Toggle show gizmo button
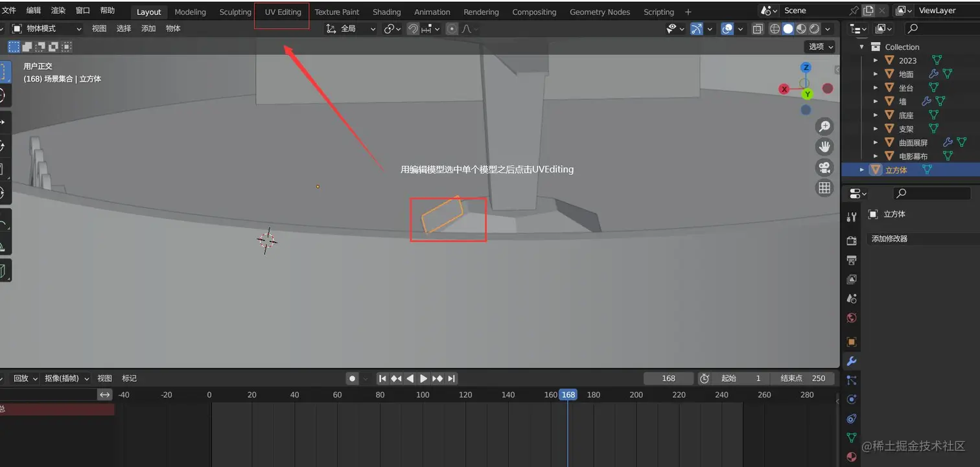The image size is (980, 467). (x=696, y=28)
